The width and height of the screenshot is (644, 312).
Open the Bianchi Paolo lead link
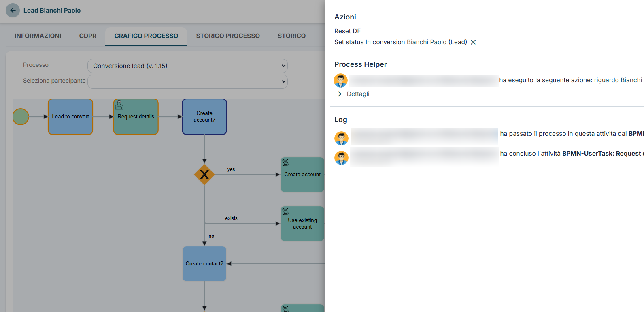[x=427, y=42]
